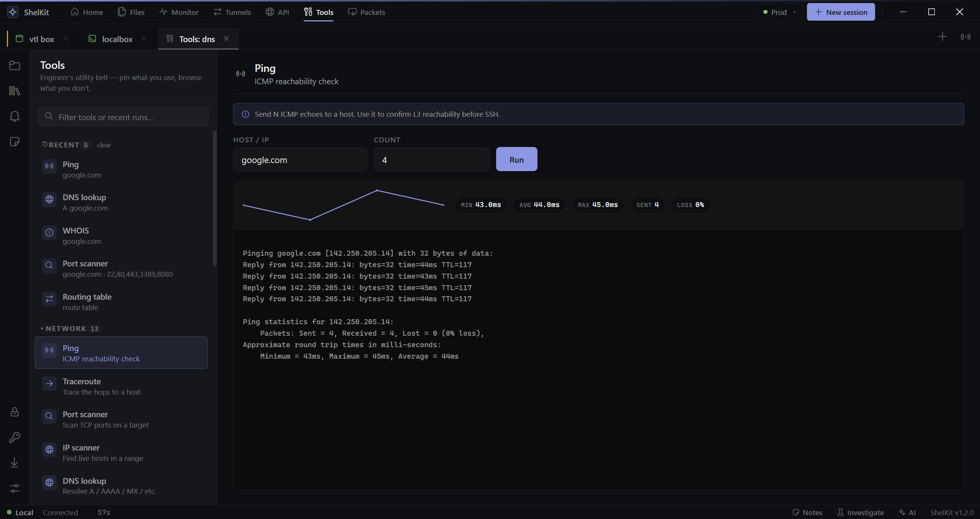Click the recent DNS lookup globe icon
Viewport: 980px width, 519px height.
(x=49, y=199)
